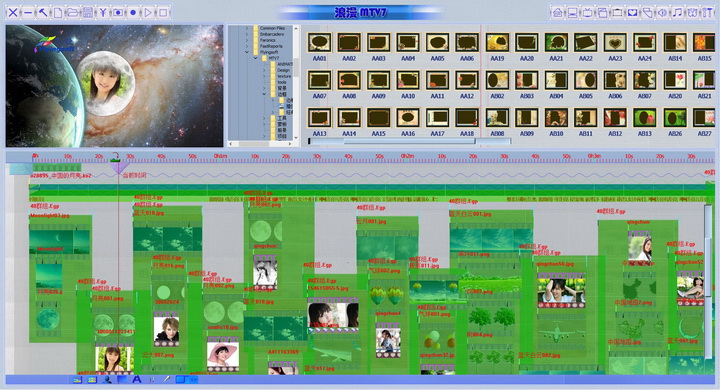720x390 pixels.
Task: Open a project with the folder icon
Action: pyautogui.click(x=73, y=12)
